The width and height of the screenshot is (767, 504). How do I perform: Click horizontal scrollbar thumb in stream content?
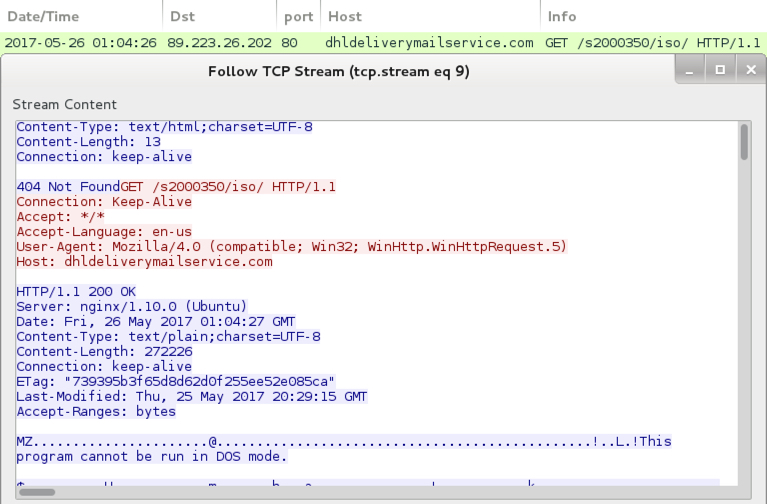click(37, 492)
